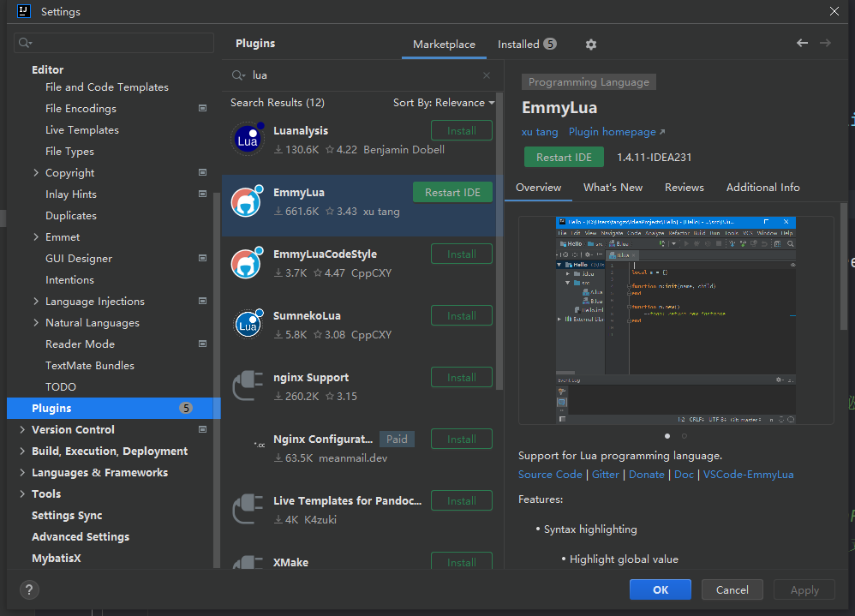
Task: Click the IntelliJ logo in title bar
Action: click(x=23, y=11)
